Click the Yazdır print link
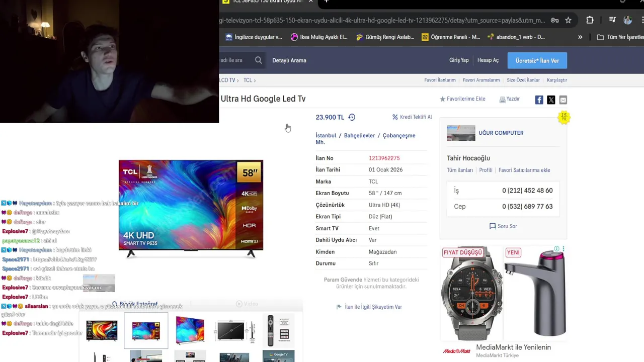 [x=509, y=99]
